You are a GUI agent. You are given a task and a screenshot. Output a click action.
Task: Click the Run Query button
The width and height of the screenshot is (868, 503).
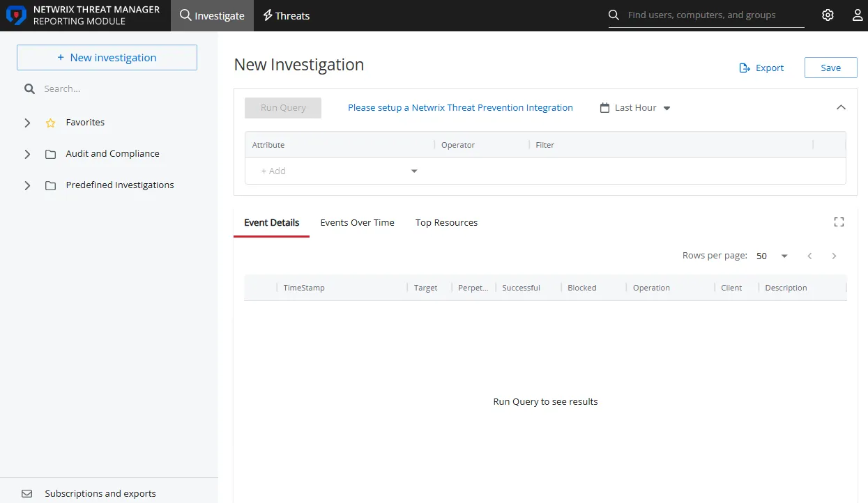coord(283,108)
